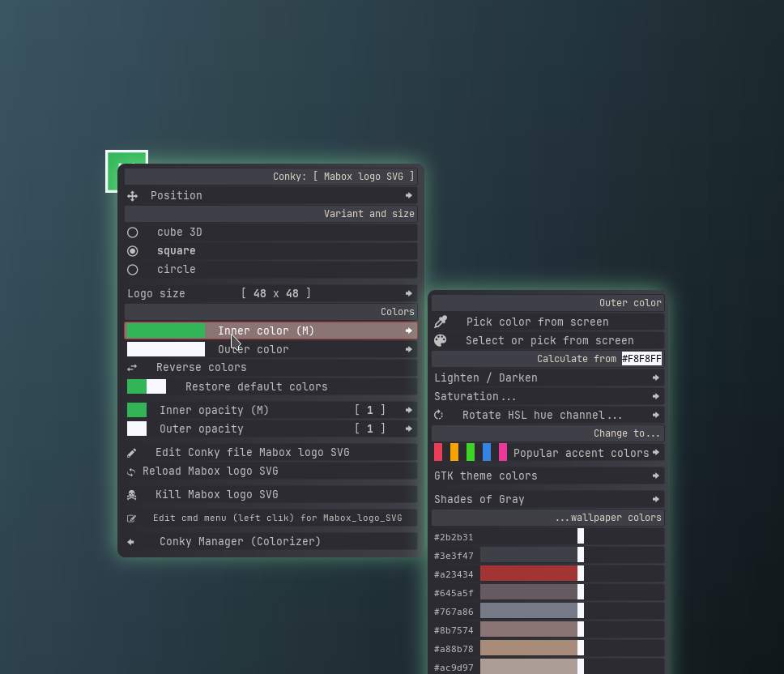Expand the Shades of Gray submenu
784x674 pixels.
548,499
